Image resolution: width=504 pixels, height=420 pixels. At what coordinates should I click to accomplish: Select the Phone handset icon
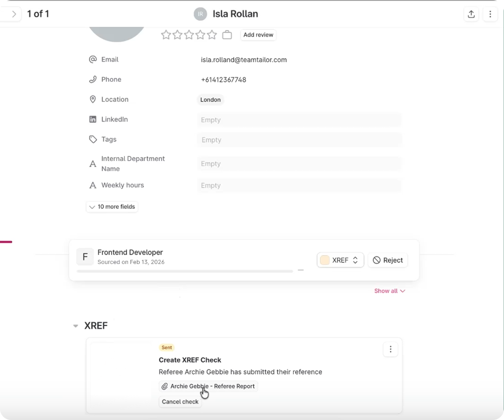[93, 79]
